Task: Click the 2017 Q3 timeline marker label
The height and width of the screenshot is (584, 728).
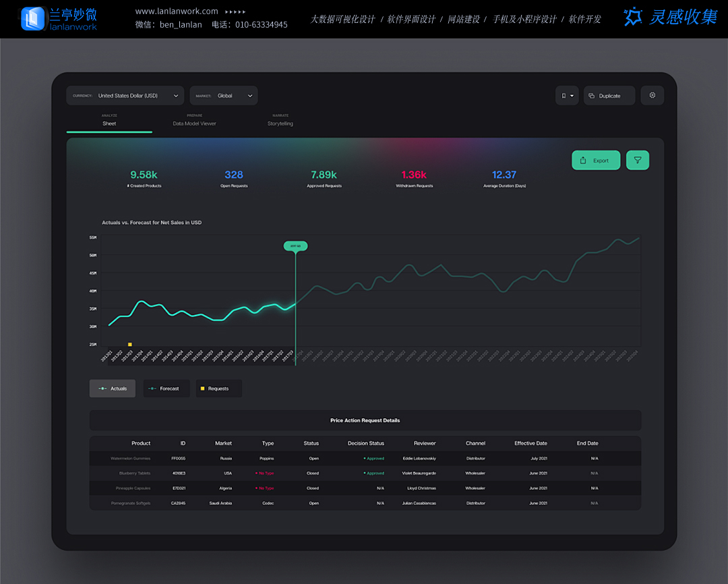Action: pos(295,246)
